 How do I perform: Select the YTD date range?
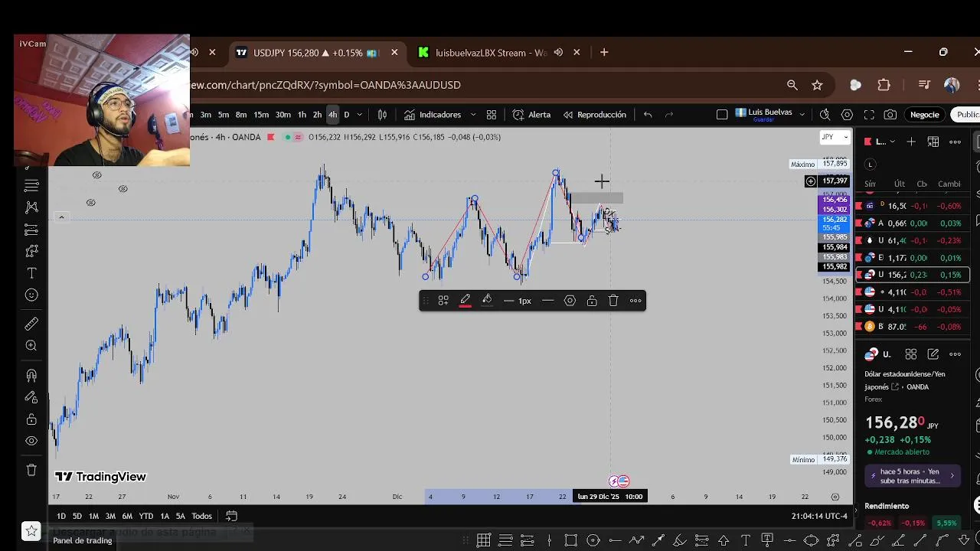(x=145, y=516)
